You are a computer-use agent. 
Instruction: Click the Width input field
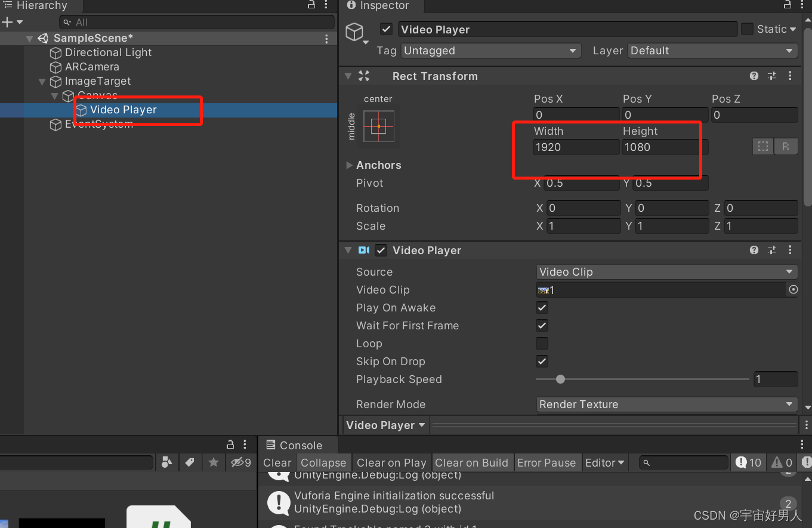(576, 147)
